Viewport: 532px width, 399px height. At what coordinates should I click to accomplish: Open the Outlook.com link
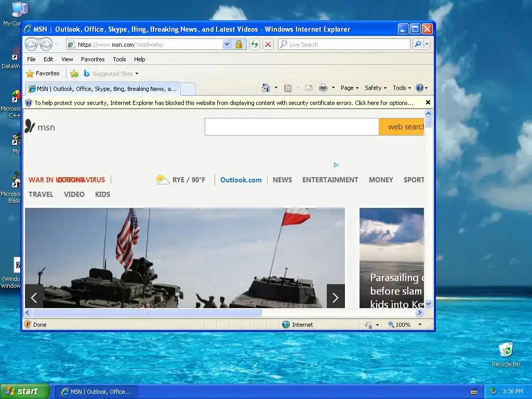click(x=241, y=180)
